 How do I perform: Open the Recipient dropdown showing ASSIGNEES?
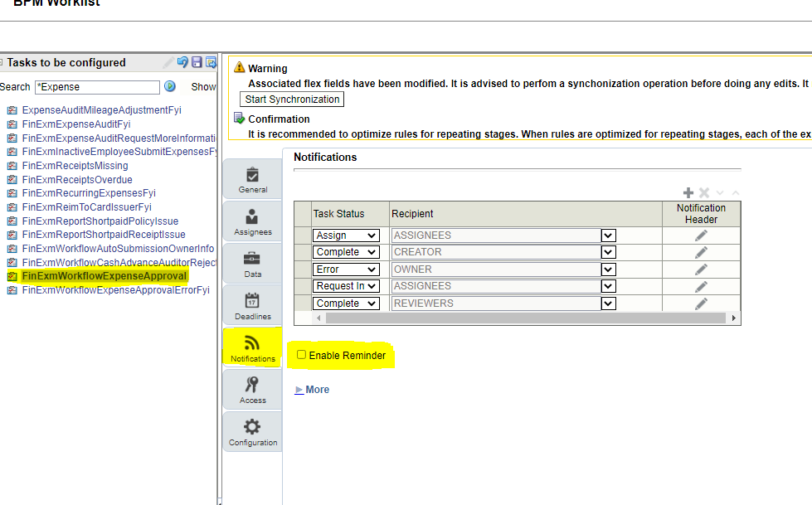608,235
